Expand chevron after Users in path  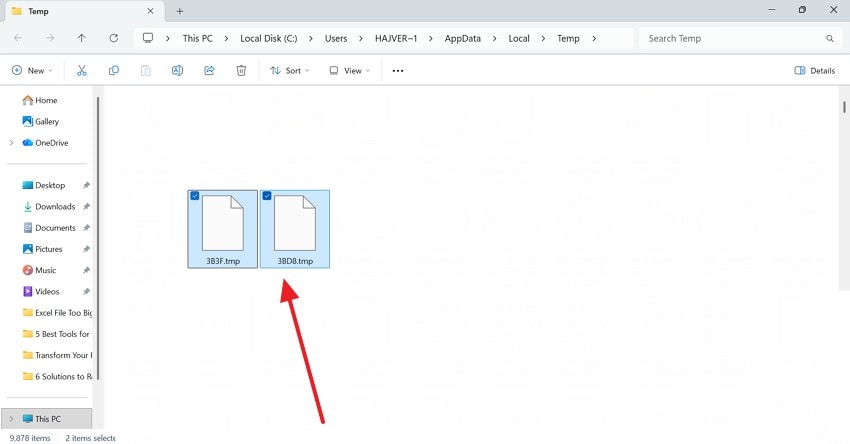tap(360, 38)
